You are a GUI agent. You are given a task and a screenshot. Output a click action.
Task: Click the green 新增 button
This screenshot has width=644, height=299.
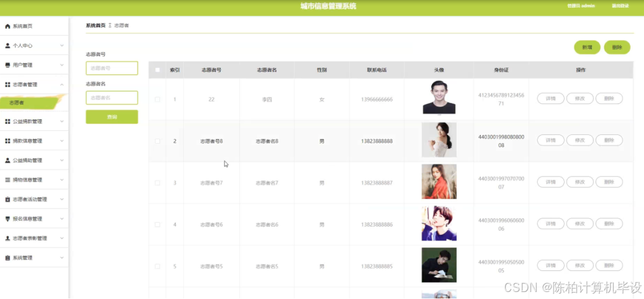(x=587, y=48)
